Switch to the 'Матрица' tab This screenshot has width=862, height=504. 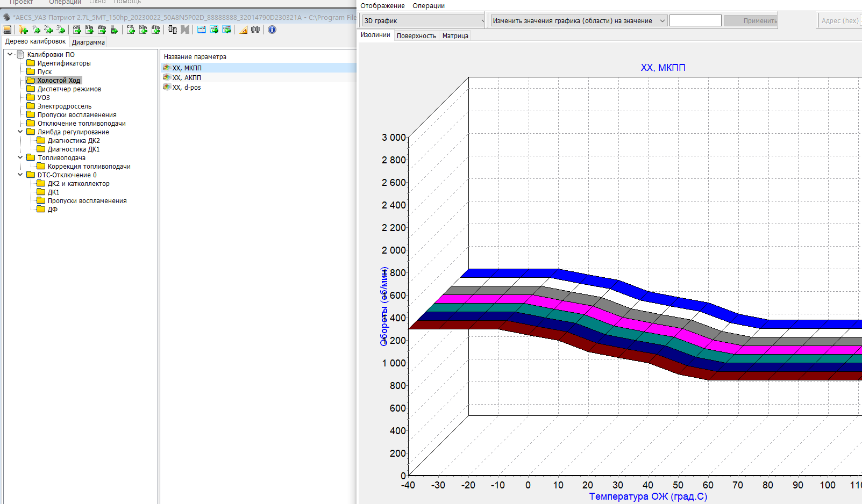tap(455, 36)
